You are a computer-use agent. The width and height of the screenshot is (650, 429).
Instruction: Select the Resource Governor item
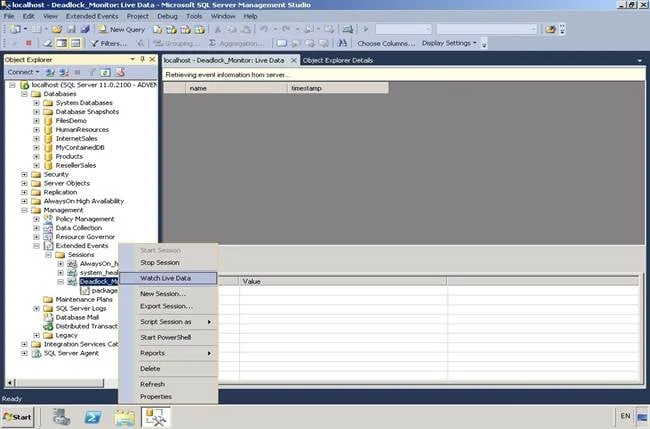tap(85, 237)
